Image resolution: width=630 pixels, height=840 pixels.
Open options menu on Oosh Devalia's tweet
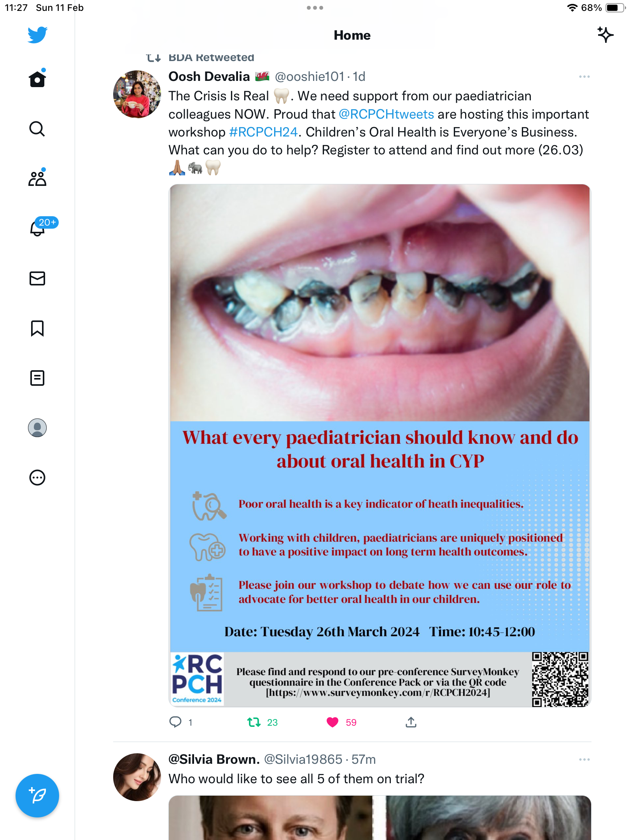pyautogui.click(x=584, y=77)
